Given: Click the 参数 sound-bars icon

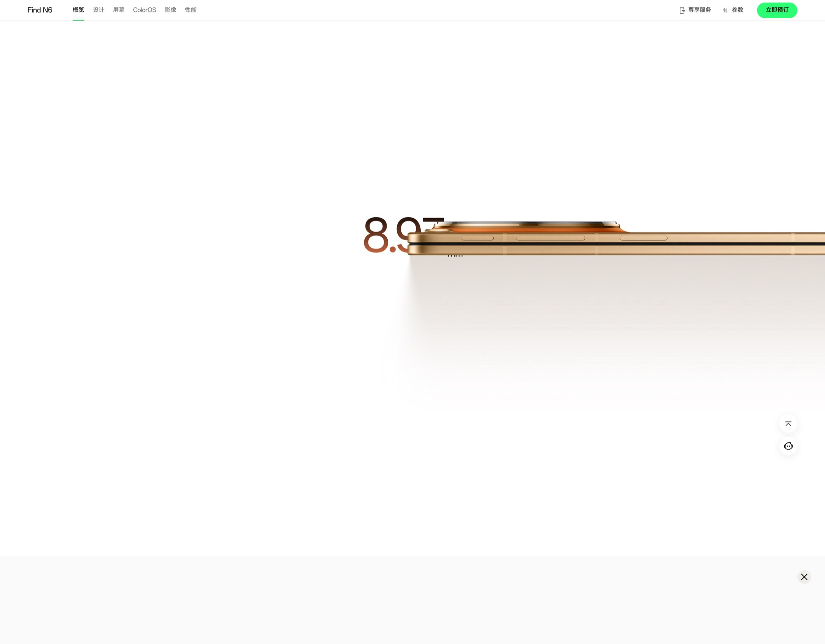Looking at the screenshot, I should click(x=726, y=10).
